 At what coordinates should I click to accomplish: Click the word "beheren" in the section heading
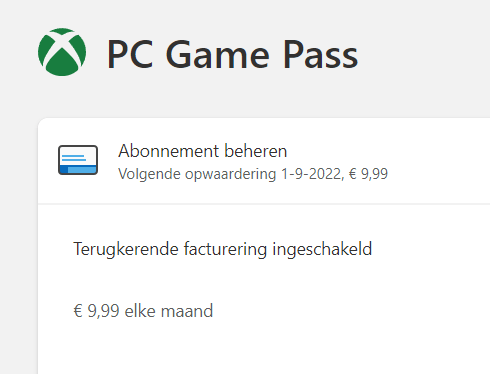(x=256, y=151)
